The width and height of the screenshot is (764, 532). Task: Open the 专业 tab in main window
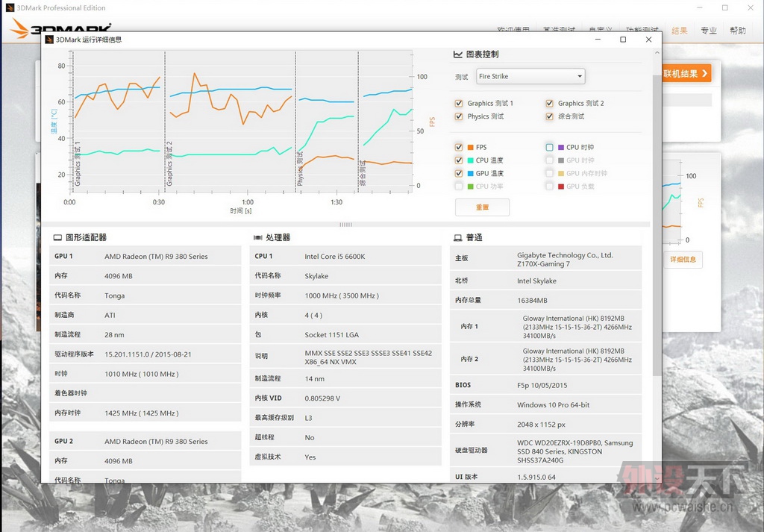coord(709,31)
